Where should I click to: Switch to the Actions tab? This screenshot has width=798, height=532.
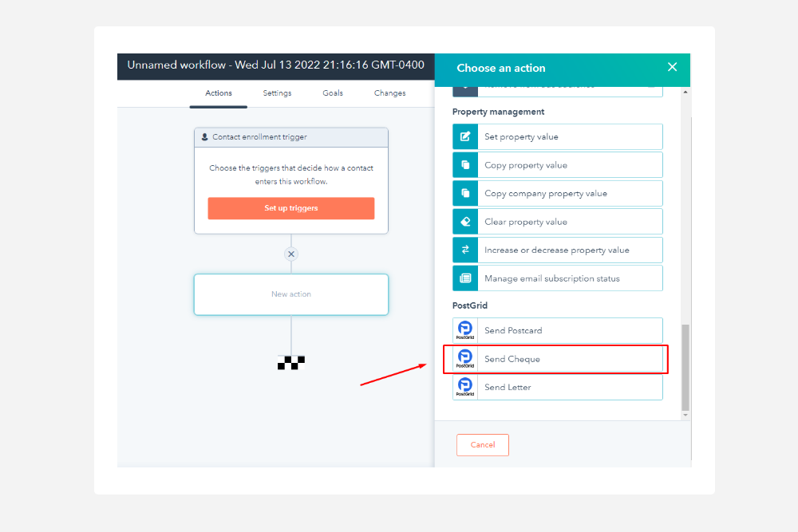219,93
